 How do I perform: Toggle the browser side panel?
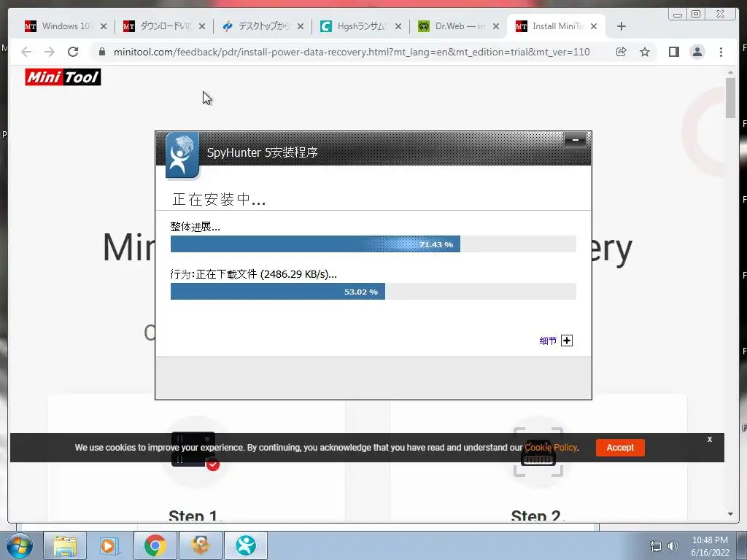coord(673,52)
